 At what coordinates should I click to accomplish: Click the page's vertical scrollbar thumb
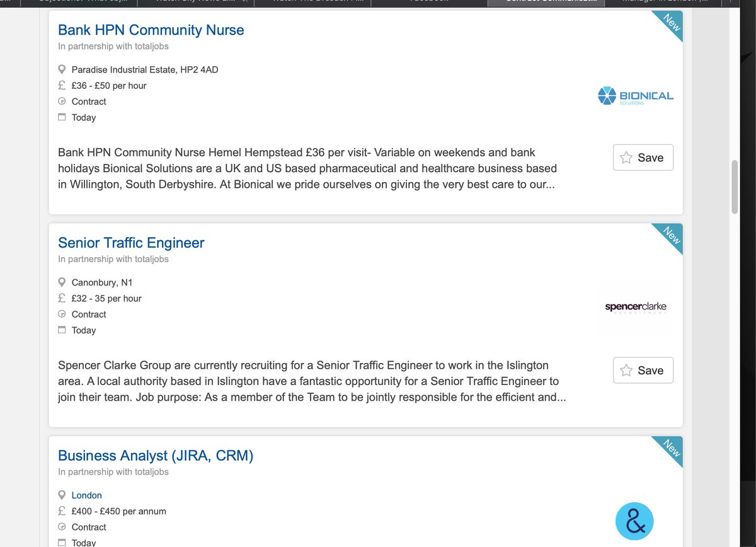(x=735, y=187)
